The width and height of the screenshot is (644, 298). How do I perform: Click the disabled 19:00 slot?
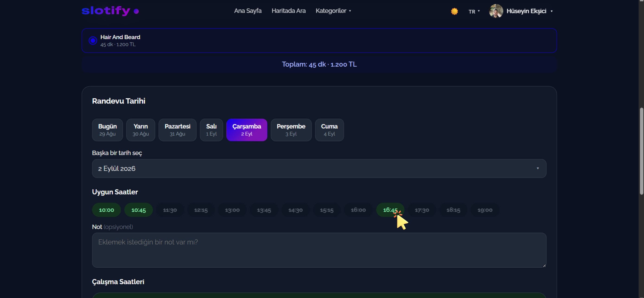point(485,210)
